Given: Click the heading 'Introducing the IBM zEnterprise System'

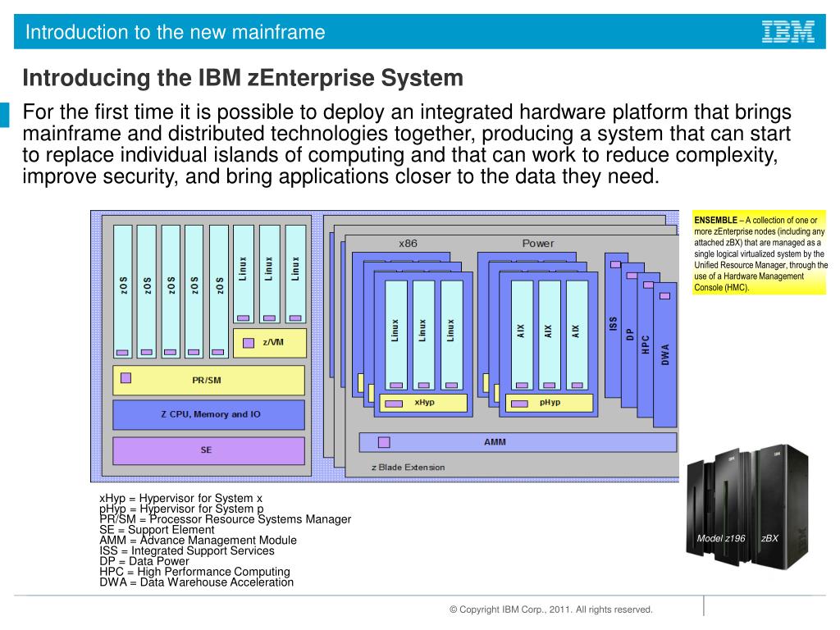Looking at the screenshot, I should coord(243,78).
